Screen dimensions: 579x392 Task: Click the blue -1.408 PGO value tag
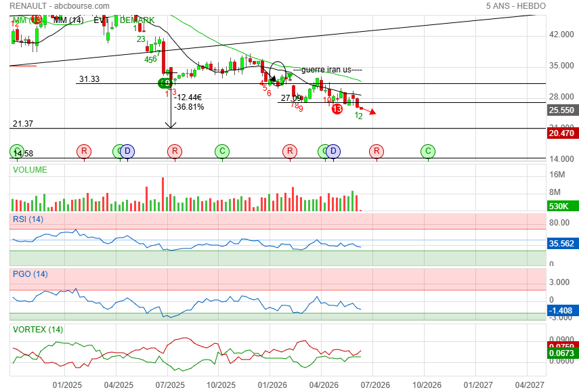click(563, 311)
